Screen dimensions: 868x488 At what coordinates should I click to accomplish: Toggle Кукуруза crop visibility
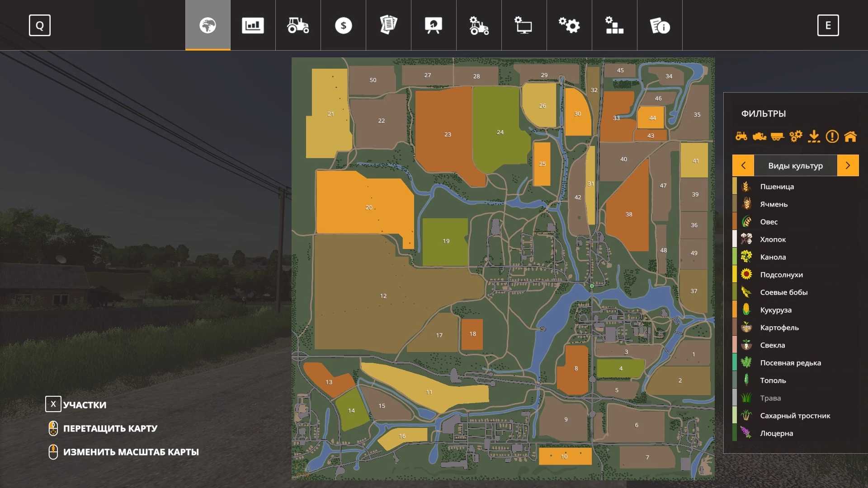tap(775, 310)
